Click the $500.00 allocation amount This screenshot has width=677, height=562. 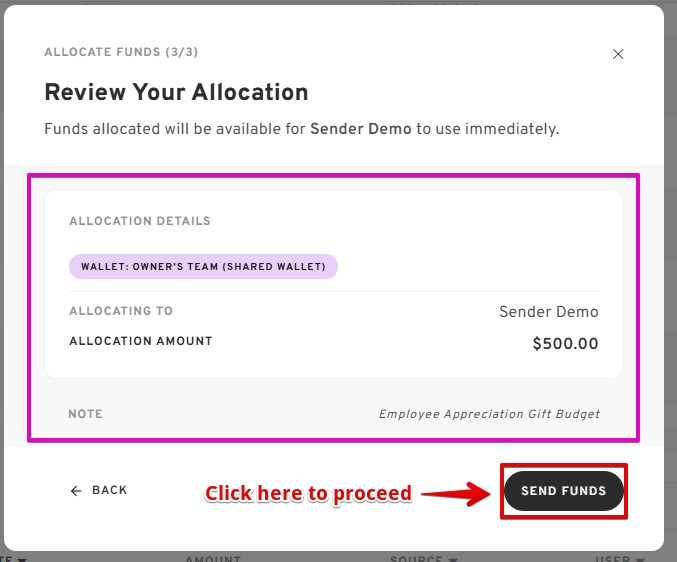tap(565, 344)
